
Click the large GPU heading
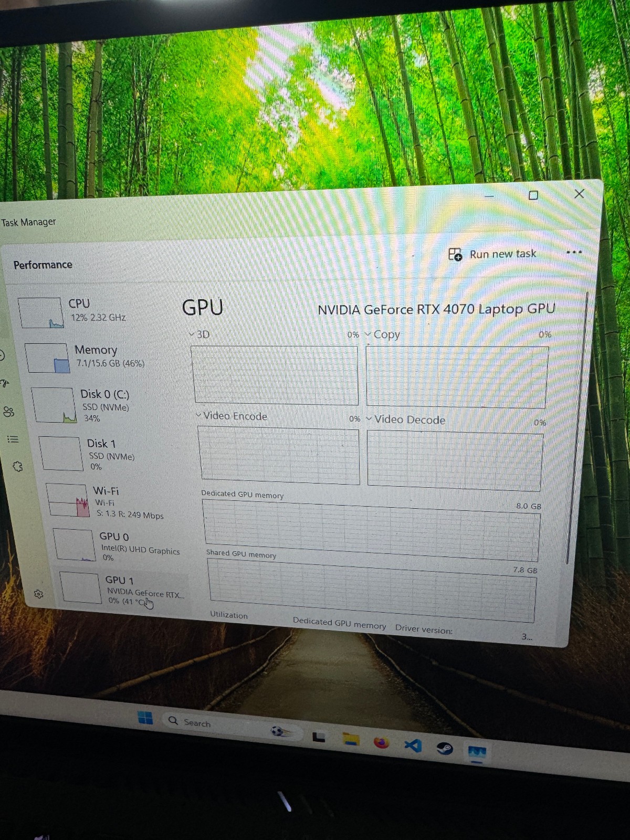203,307
